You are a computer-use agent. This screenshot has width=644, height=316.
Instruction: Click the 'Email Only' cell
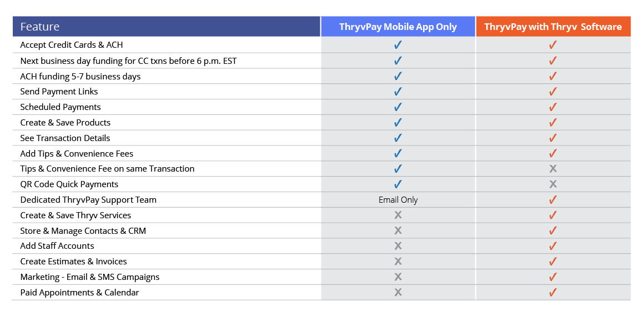398,200
